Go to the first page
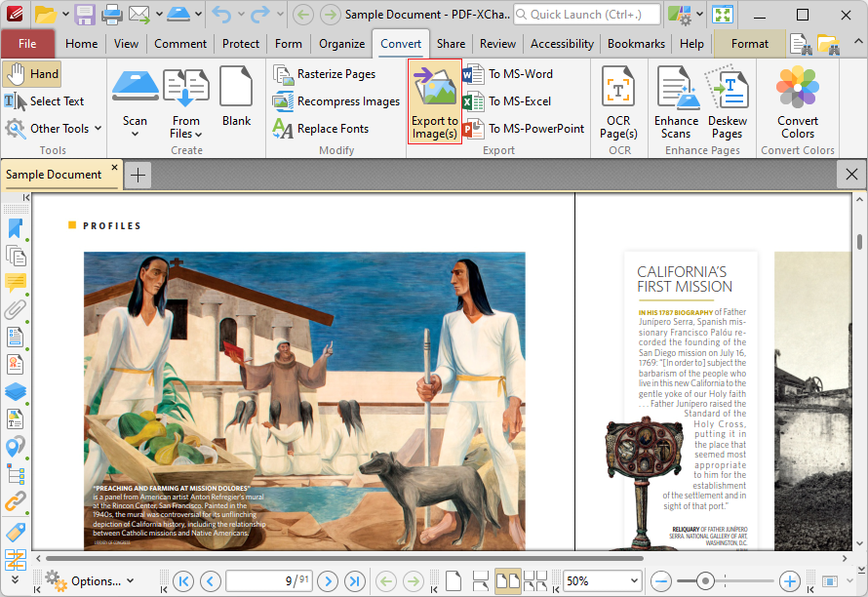Image resolution: width=868 pixels, height=597 pixels. [183, 581]
